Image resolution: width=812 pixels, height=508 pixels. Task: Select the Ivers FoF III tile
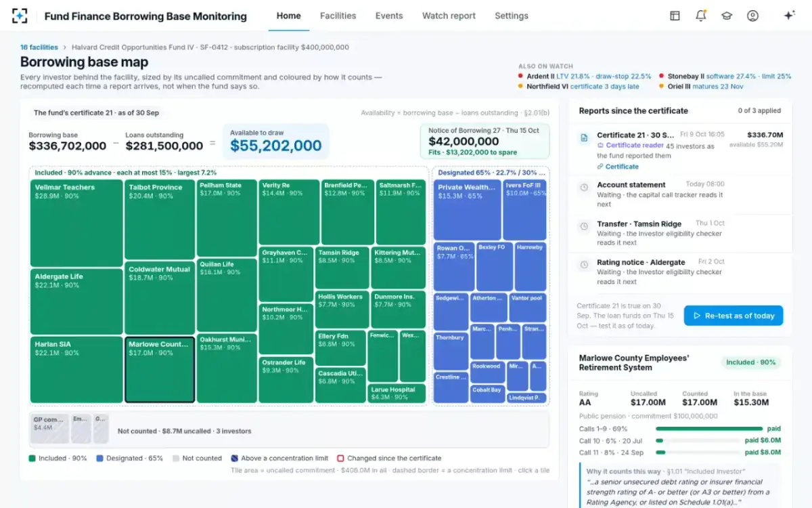[524, 210]
